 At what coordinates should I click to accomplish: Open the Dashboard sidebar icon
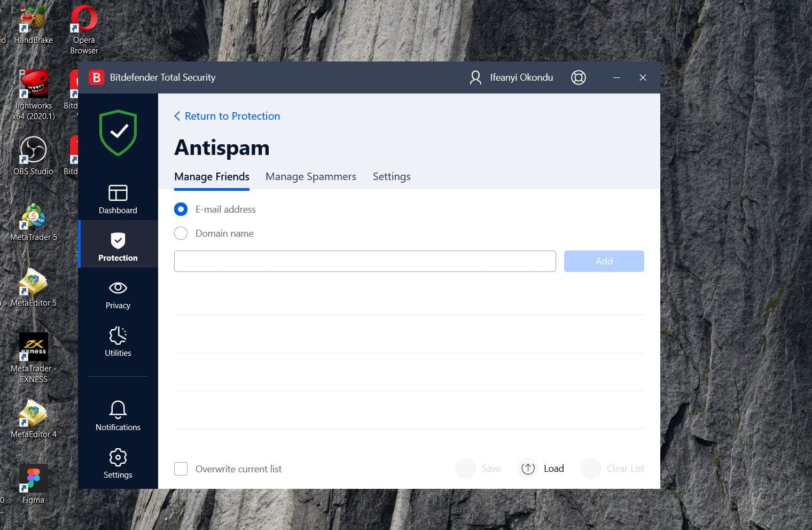click(x=118, y=193)
